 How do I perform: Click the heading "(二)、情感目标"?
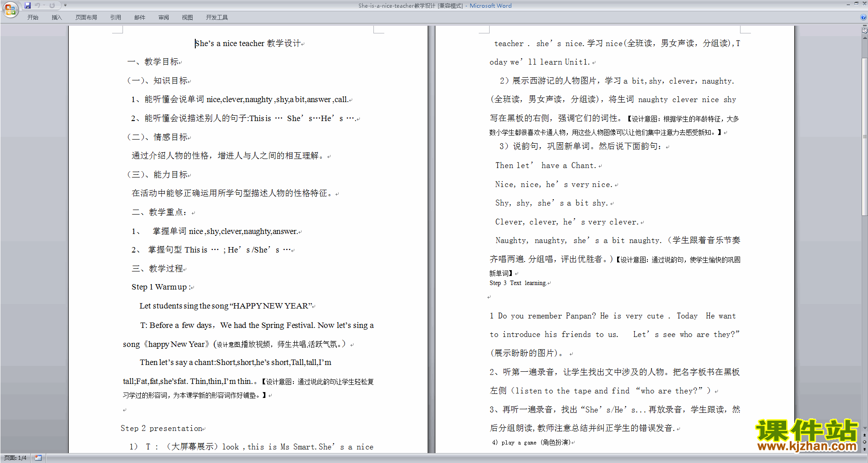[x=157, y=137]
